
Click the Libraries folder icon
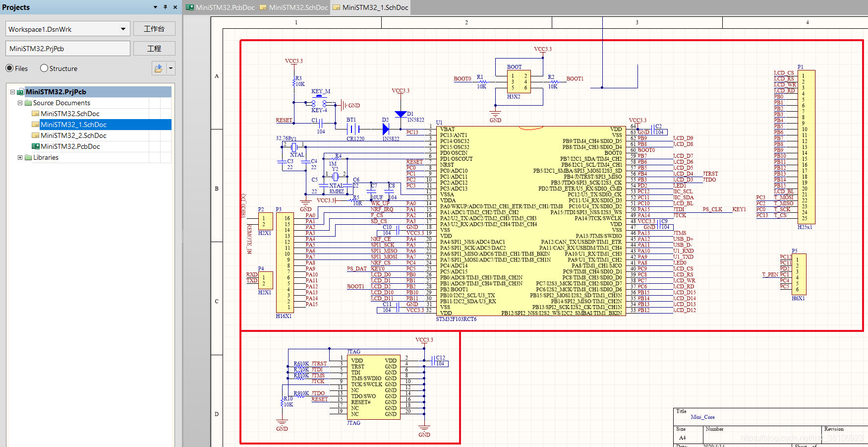[28, 157]
